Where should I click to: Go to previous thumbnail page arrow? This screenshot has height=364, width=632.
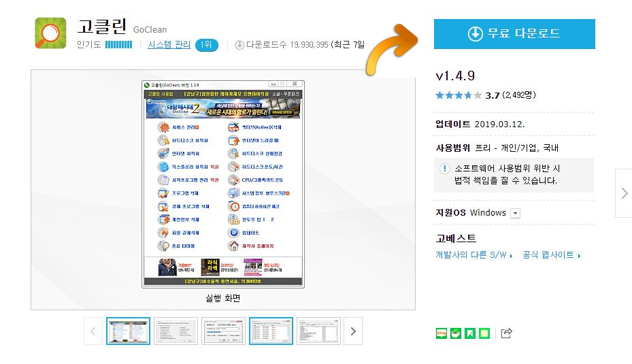click(93, 331)
